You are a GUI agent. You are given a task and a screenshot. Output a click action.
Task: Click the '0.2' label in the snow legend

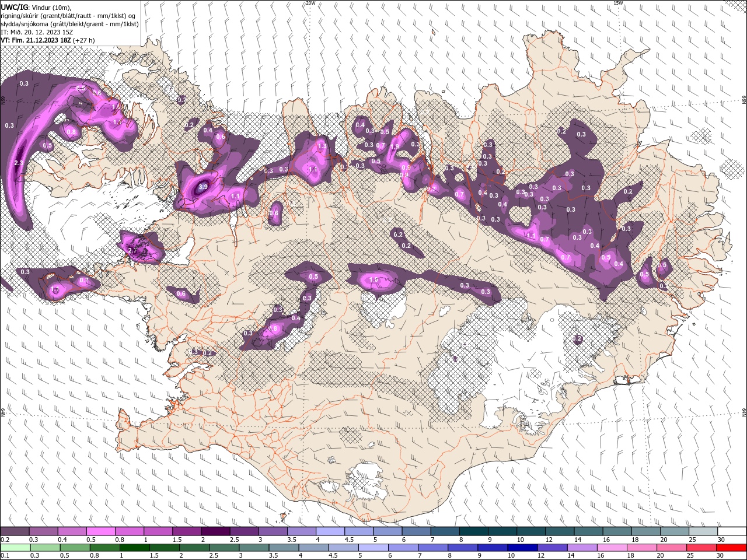click(x=5, y=540)
